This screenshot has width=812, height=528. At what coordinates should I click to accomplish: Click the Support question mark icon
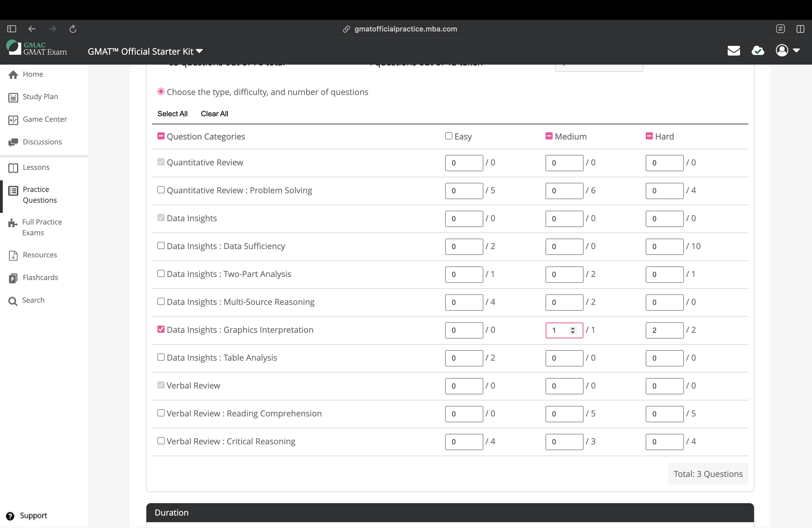(x=10, y=516)
